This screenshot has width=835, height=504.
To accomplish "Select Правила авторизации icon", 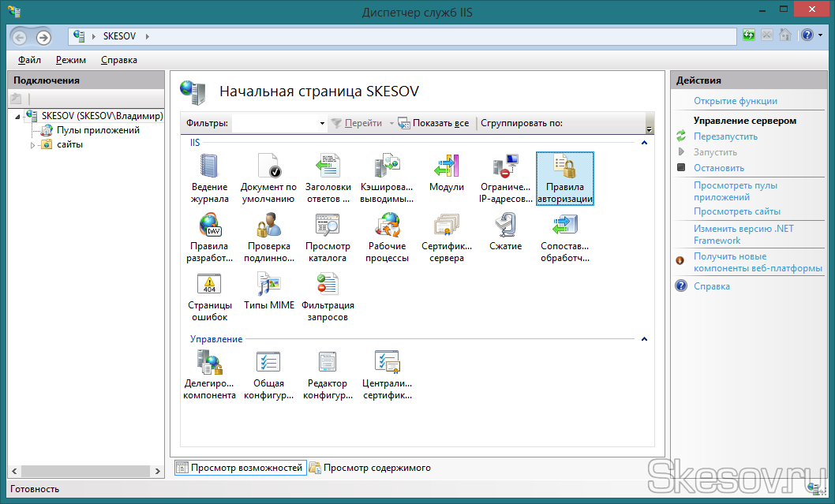I will 564,178.
